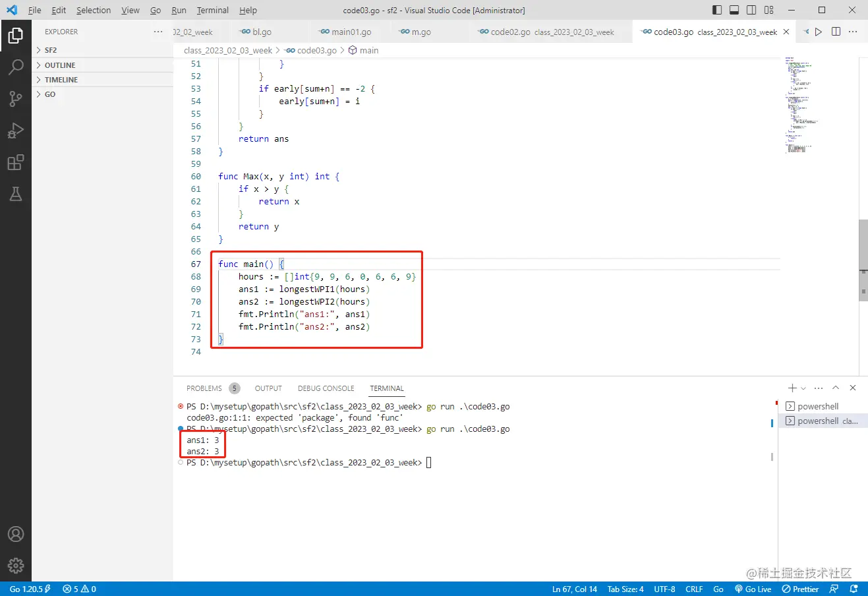Open the Extensions view

(x=16, y=162)
